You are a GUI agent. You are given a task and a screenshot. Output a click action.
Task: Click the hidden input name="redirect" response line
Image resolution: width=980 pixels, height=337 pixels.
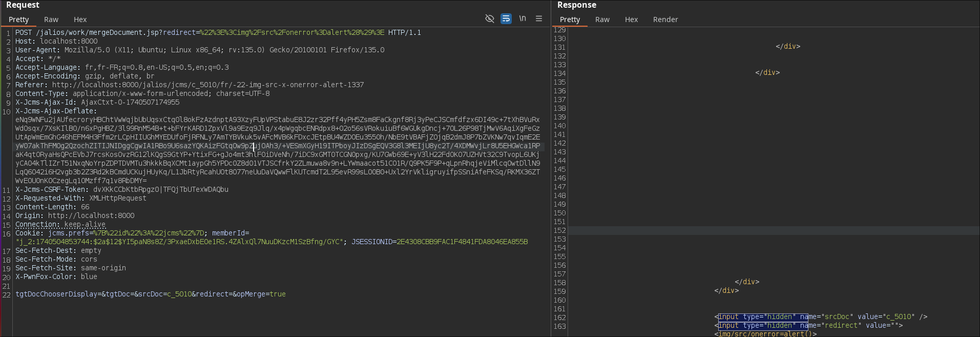[808, 325]
